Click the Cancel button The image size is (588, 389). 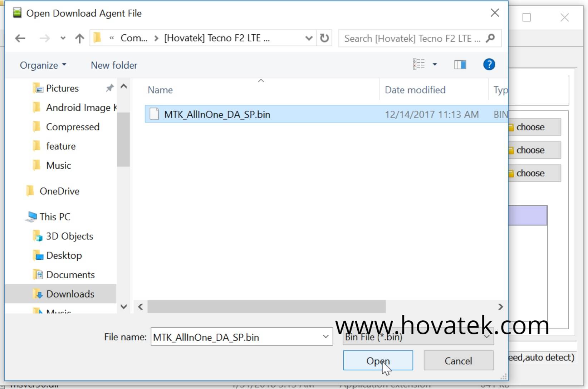[458, 360]
